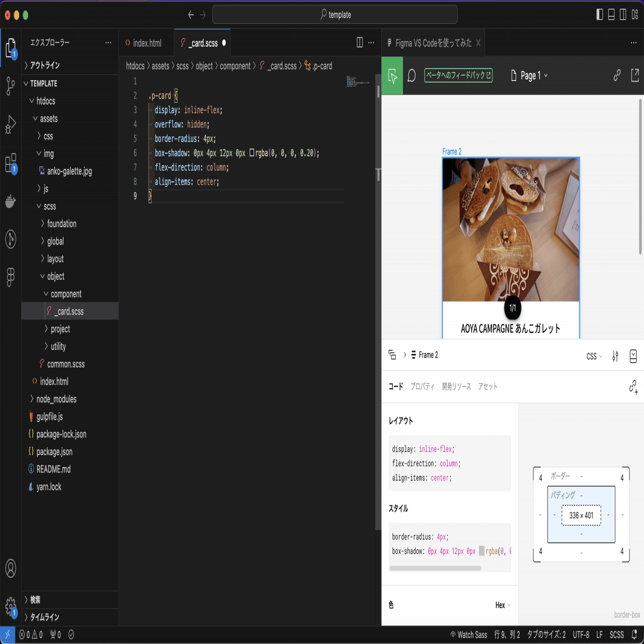
Task: Open the Figma view in activity bar
Action: 11,277
